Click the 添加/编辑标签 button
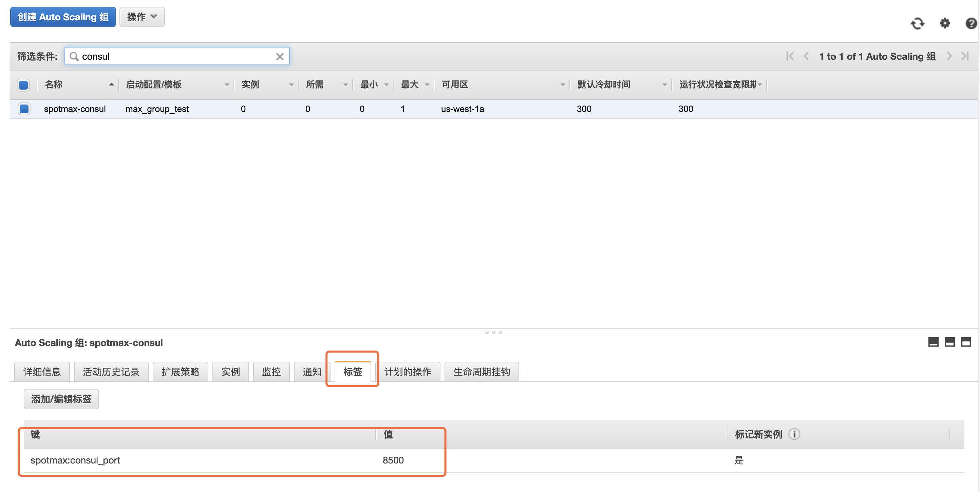980x492 pixels. [x=61, y=399]
